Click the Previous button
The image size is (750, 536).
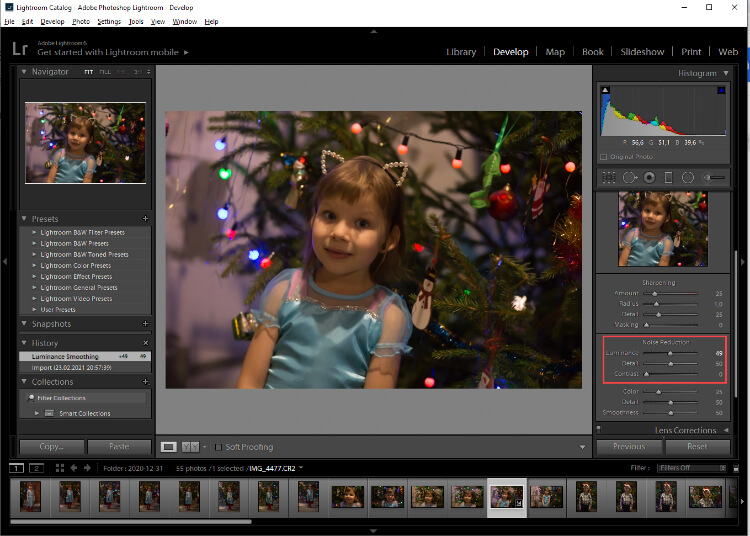629,447
